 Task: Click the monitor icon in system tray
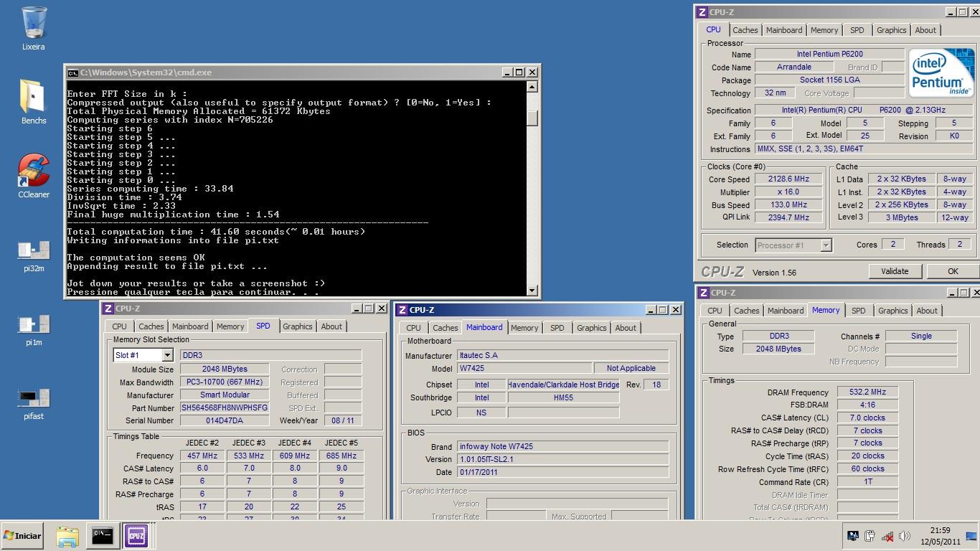pos(853,536)
